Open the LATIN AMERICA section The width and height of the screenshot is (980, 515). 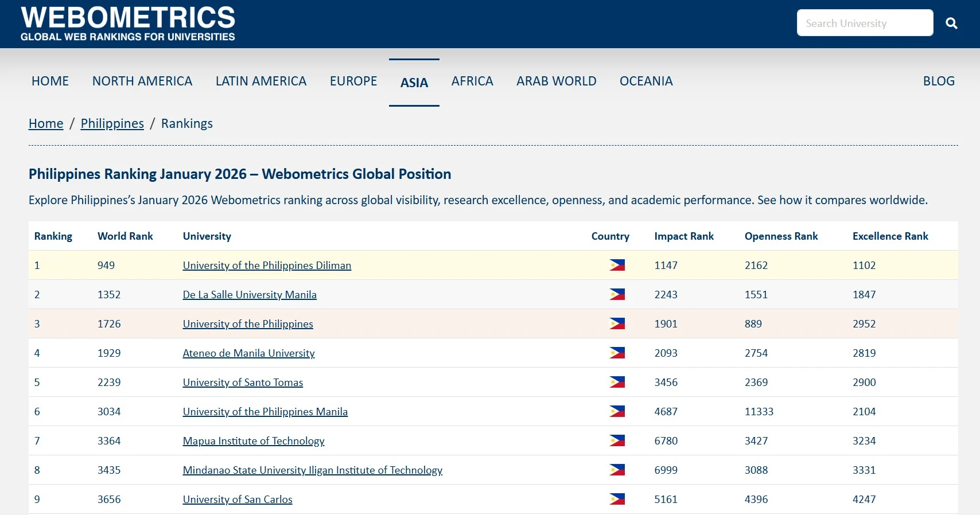[x=261, y=81]
